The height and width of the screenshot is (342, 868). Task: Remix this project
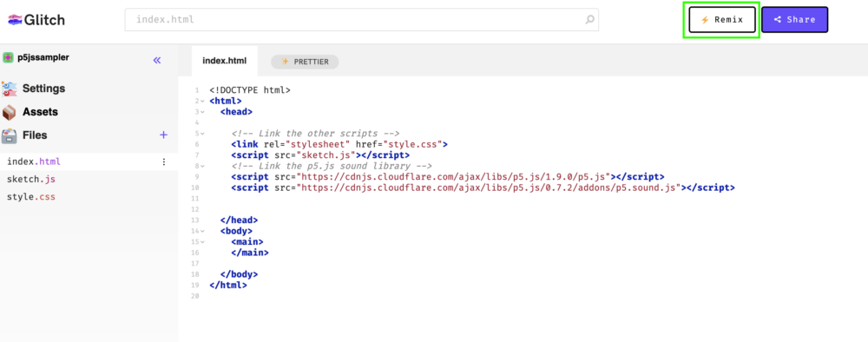pos(722,20)
